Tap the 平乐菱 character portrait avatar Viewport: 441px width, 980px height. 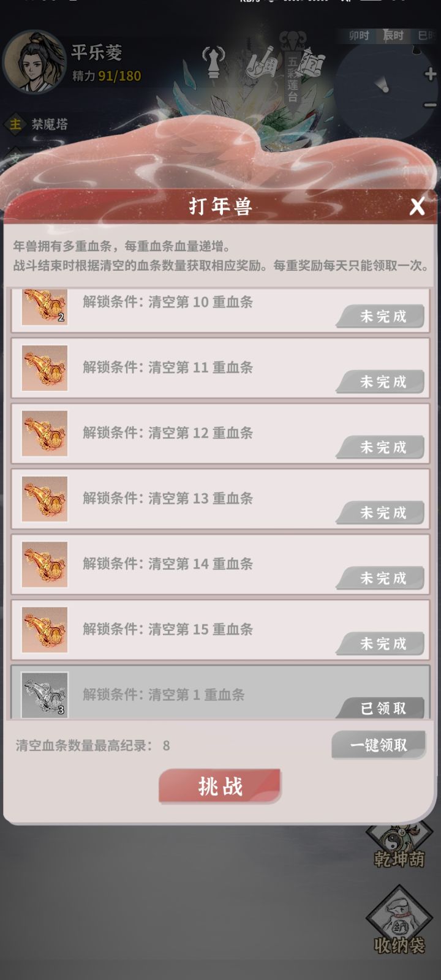(x=34, y=62)
